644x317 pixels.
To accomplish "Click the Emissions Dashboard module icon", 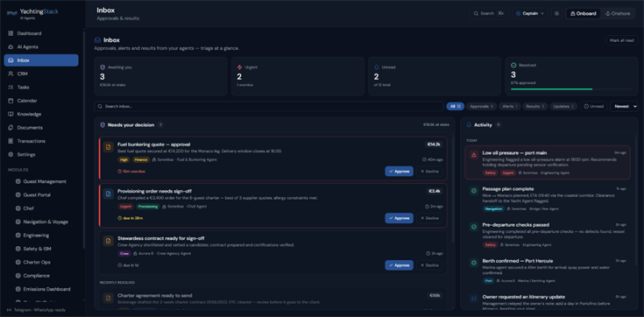I will pos(18,289).
